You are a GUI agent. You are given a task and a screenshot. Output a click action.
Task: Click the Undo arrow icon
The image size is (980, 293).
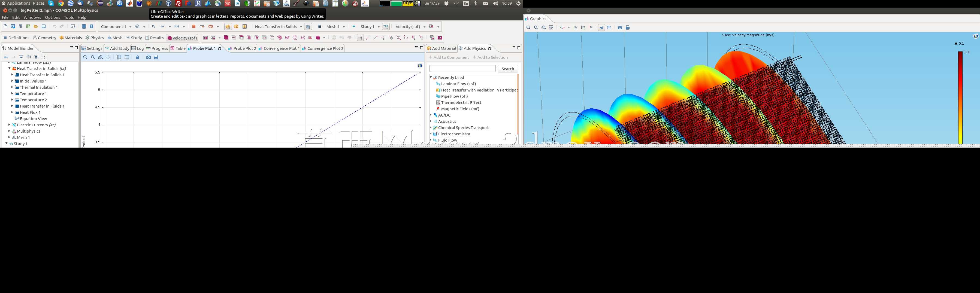(55, 27)
